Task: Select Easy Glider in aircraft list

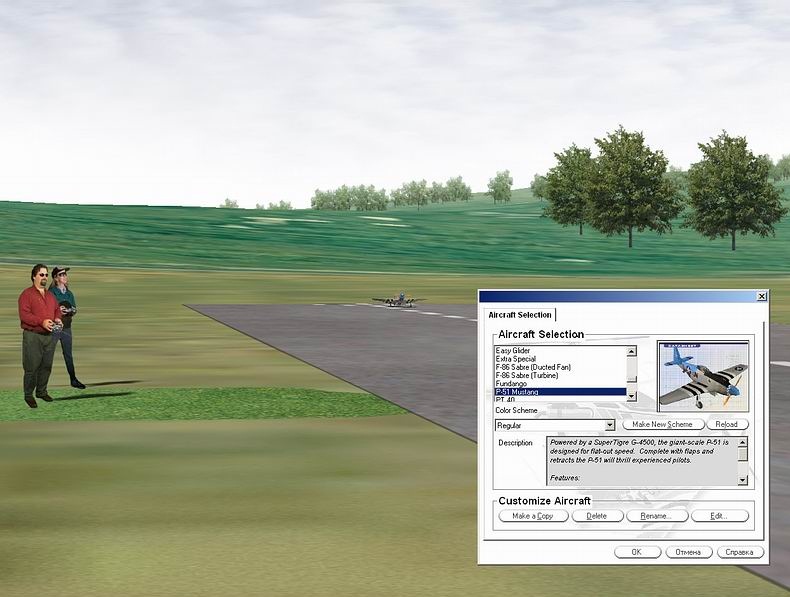Action: pyautogui.click(x=560, y=351)
